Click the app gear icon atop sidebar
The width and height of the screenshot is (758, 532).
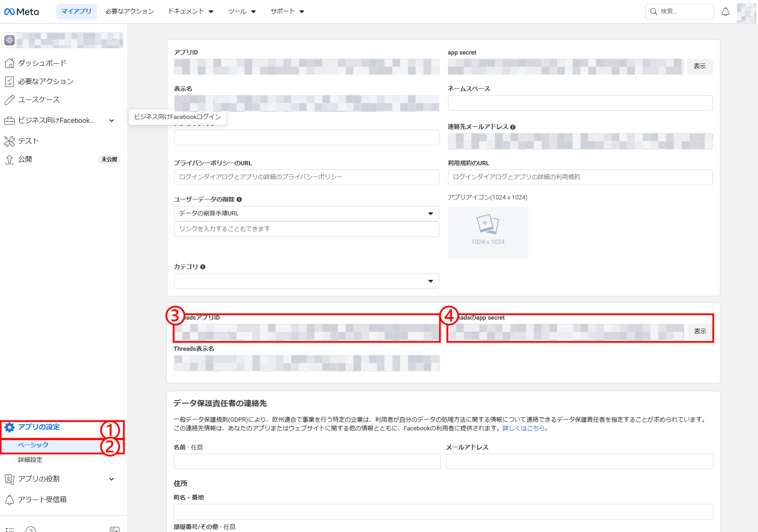(x=10, y=40)
